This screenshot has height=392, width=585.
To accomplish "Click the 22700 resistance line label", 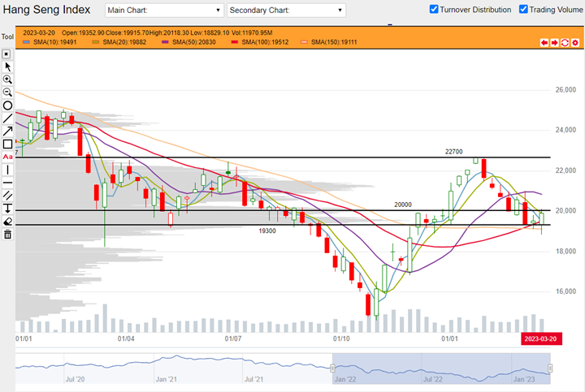I will coord(453,152).
